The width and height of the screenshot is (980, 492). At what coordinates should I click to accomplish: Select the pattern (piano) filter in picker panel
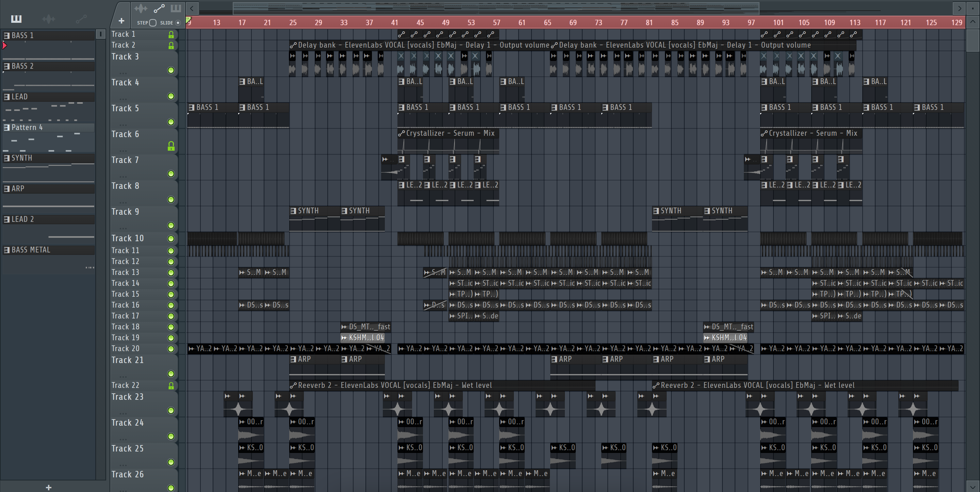16,19
